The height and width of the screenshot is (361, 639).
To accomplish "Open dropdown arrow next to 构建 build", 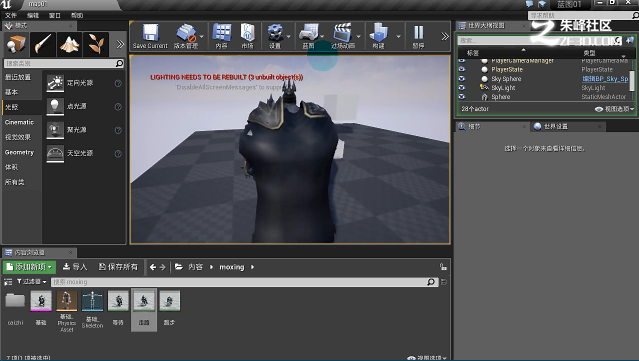I will tap(399, 37).
